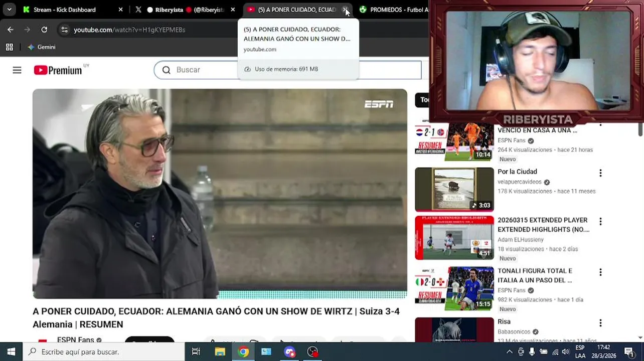Open the YouTube hamburger guide menu
The width and height of the screenshot is (644, 361).
point(17,70)
